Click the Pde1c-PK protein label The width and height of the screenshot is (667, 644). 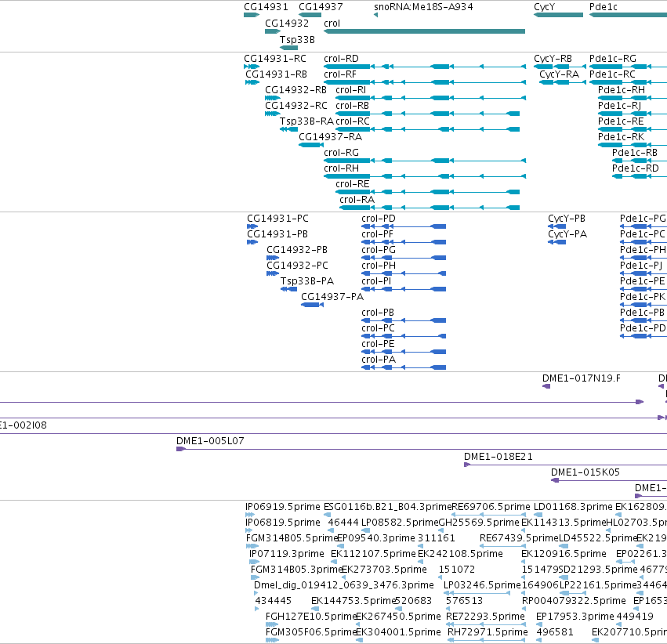point(643,297)
